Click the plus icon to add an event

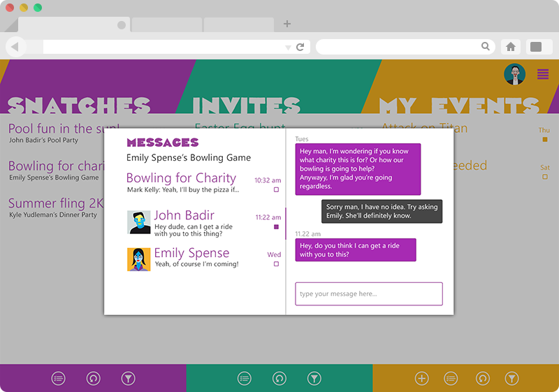click(x=421, y=379)
